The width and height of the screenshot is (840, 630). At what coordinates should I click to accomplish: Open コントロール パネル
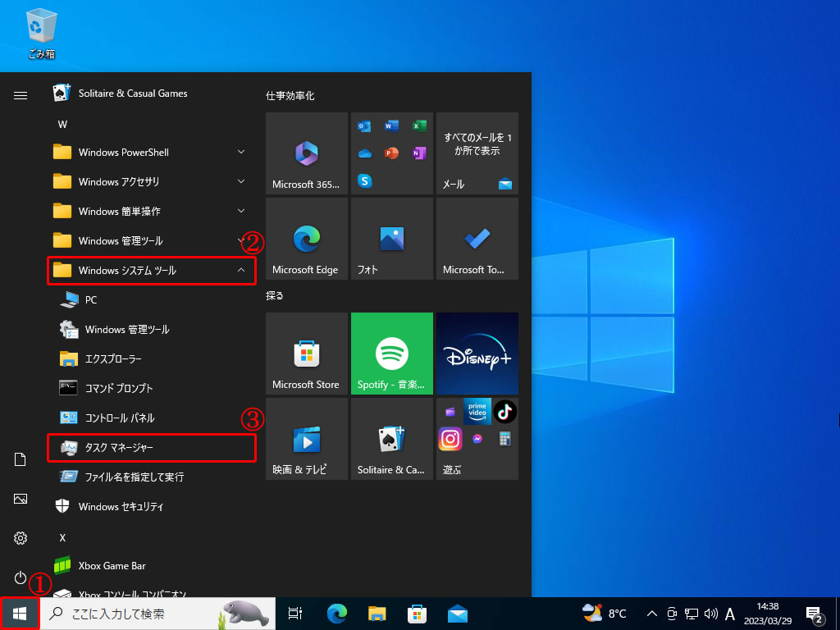pyautogui.click(x=152, y=418)
